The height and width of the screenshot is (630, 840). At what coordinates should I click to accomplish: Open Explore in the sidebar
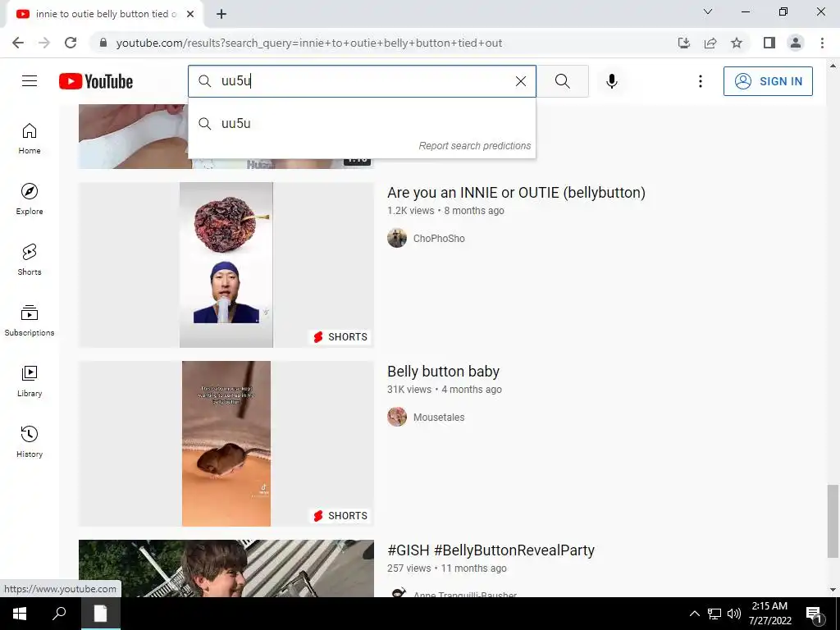tap(30, 199)
